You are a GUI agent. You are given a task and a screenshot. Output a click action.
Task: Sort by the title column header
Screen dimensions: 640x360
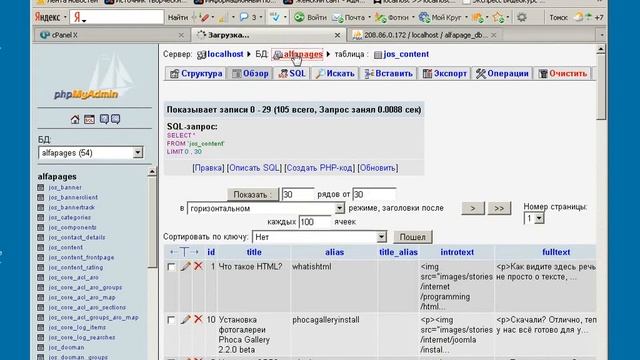tap(254, 252)
